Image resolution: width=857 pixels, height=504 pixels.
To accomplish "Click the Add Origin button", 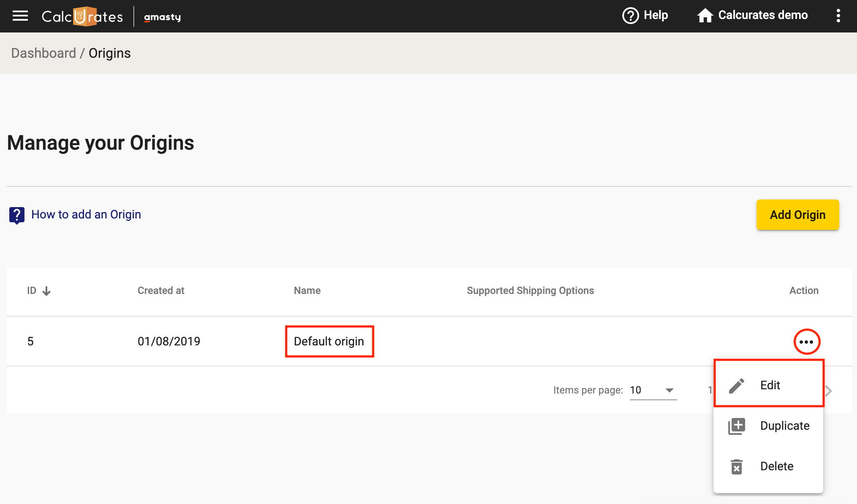I will pos(797,215).
